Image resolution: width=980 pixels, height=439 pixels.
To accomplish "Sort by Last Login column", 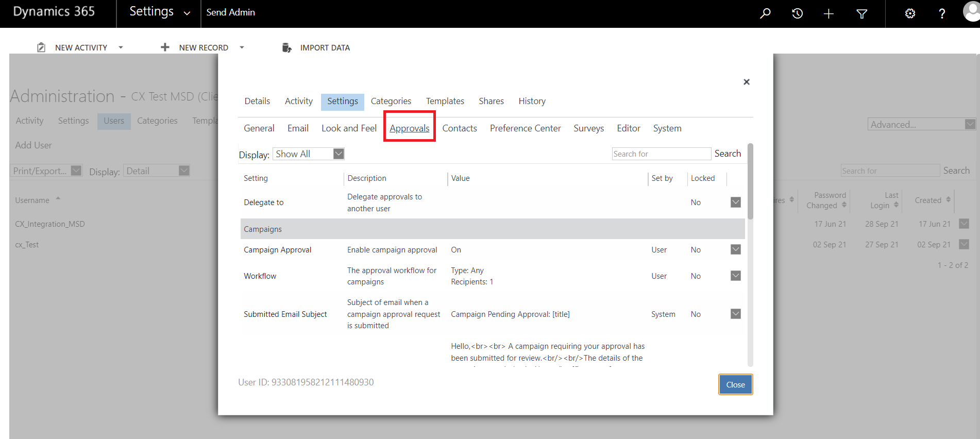I will pos(884,200).
